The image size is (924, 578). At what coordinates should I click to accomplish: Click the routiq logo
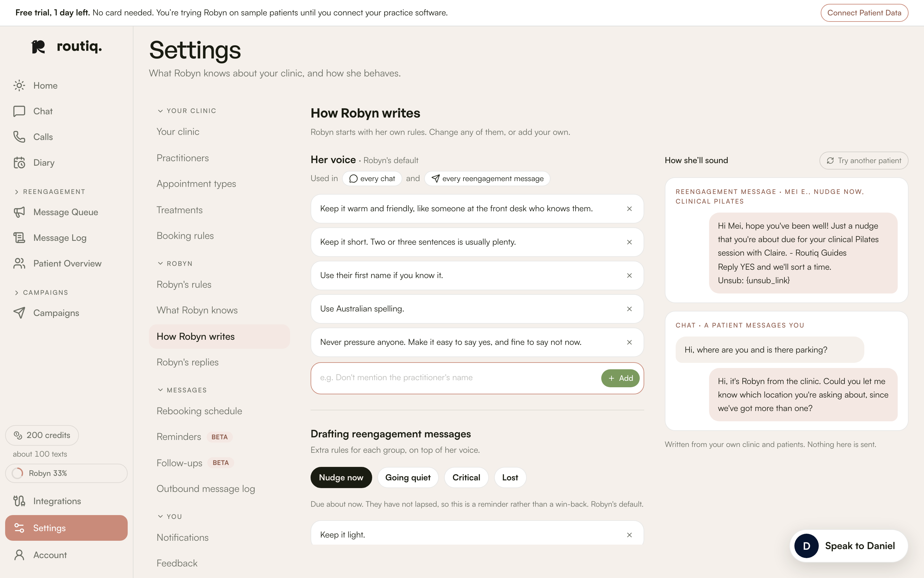pos(66,47)
